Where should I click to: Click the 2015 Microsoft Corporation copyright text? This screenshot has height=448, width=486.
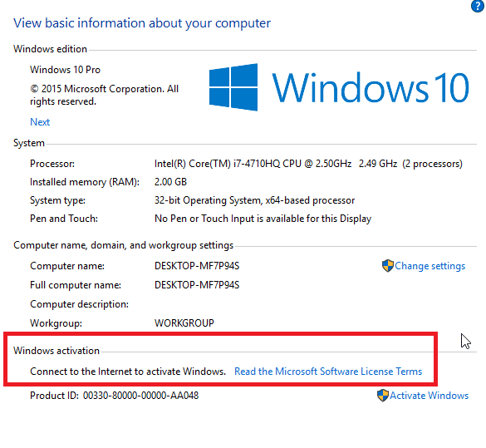[x=104, y=95]
